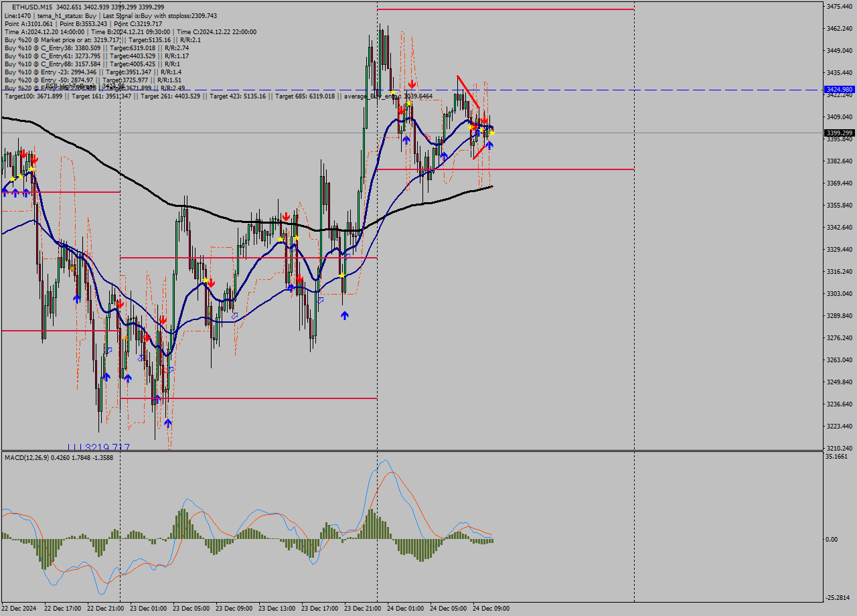
Task: Click the MACD scale value 35.1661
Action: tap(837, 456)
